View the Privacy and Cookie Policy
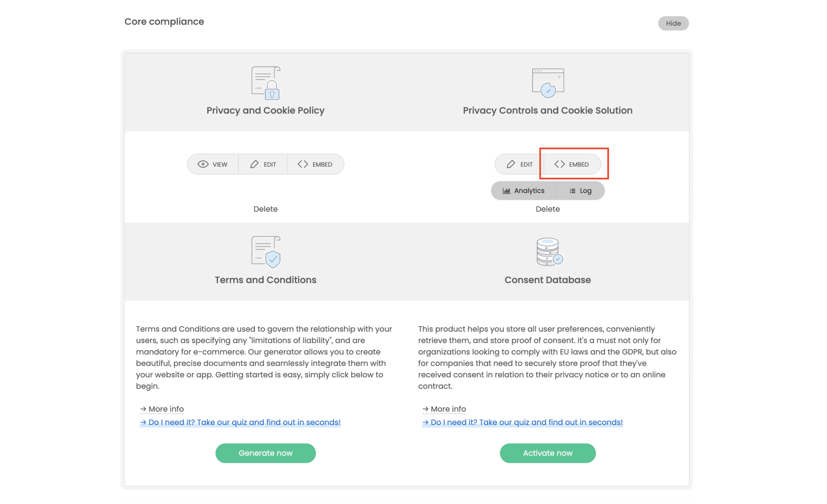The image size is (827, 504). click(x=213, y=164)
